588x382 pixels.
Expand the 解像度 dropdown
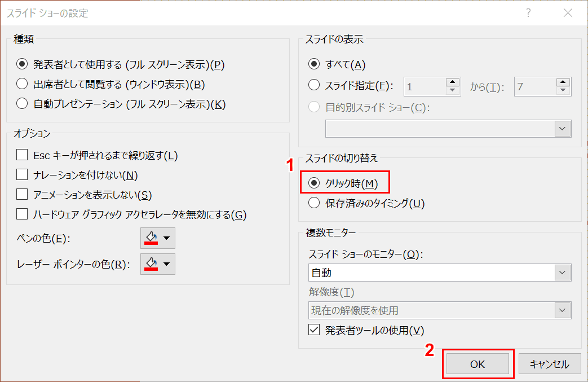click(562, 310)
